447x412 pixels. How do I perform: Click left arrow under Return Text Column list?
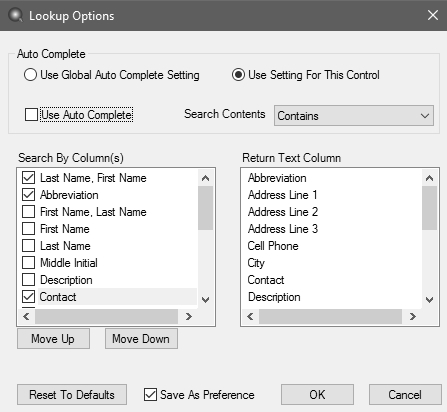pos(250,316)
